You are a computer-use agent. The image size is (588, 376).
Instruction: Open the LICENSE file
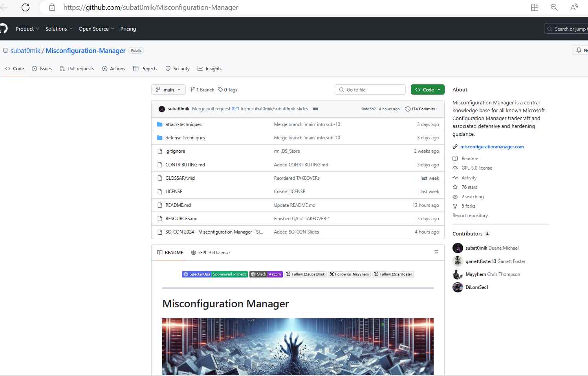[174, 192]
